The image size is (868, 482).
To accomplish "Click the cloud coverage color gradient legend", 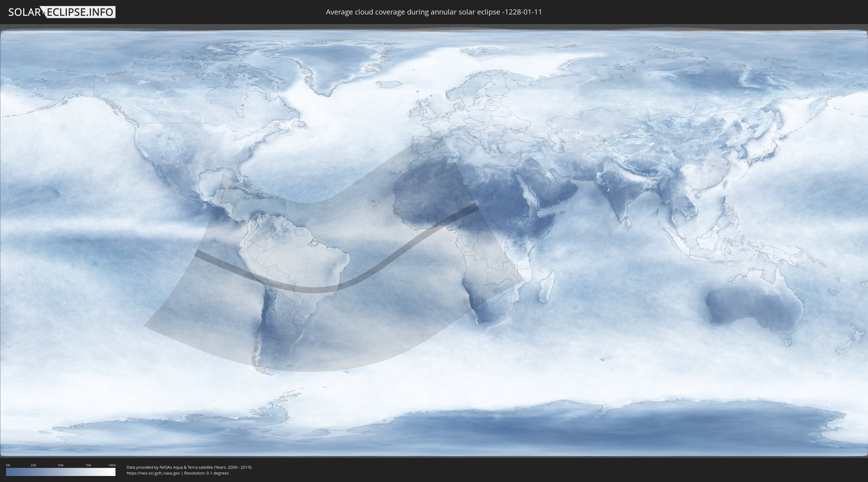I will (x=61, y=472).
